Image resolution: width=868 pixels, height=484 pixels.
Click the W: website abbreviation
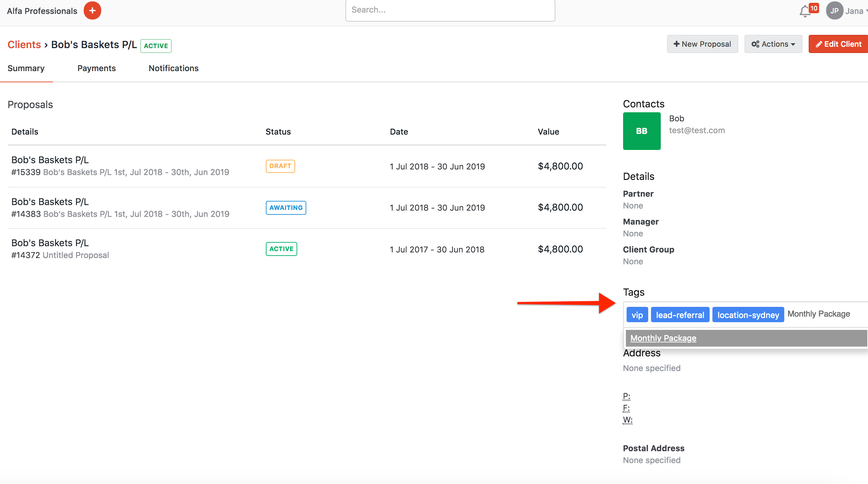pyautogui.click(x=628, y=420)
